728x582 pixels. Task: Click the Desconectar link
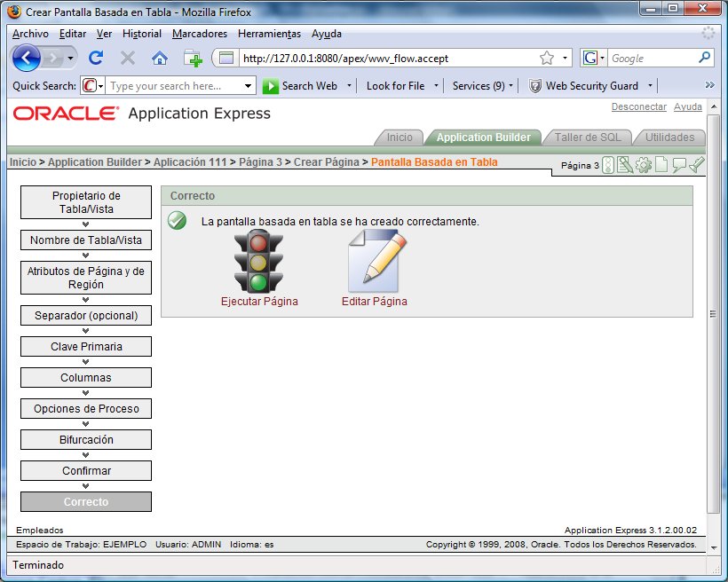point(639,106)
